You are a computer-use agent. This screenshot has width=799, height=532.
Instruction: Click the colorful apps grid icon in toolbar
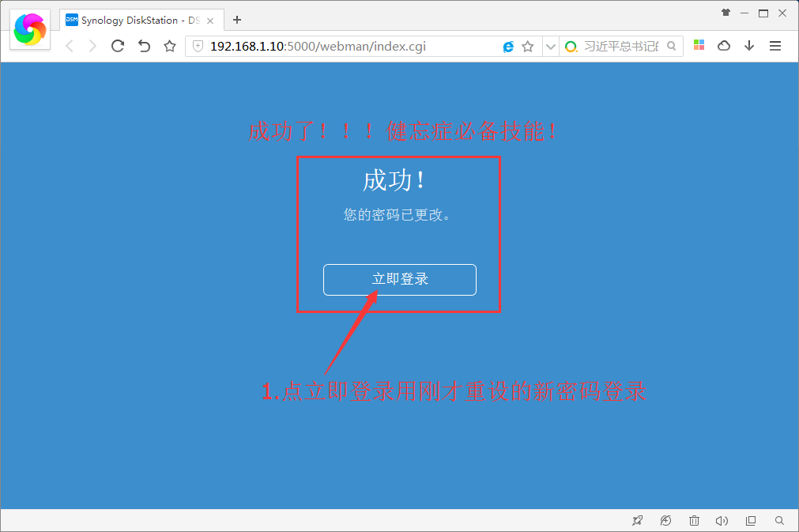point(699,46)
